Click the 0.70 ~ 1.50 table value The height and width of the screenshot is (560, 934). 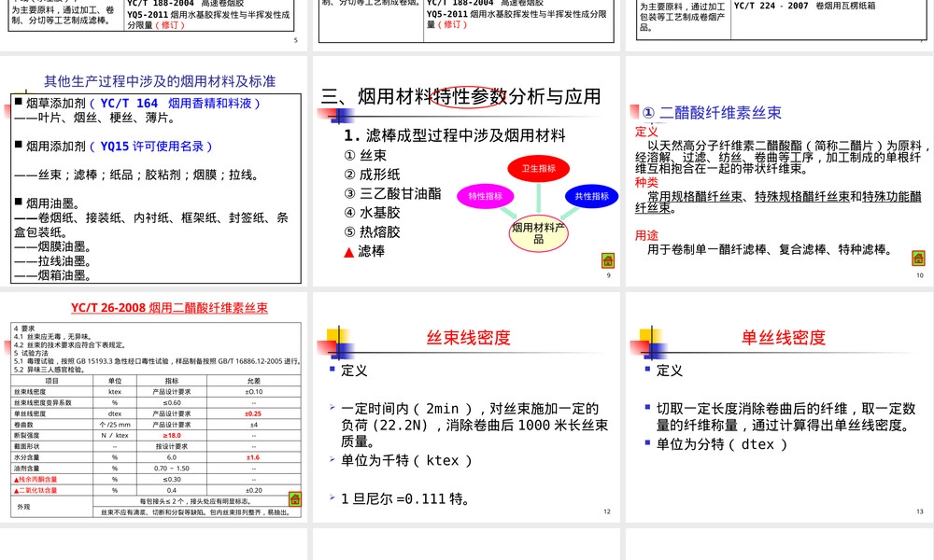tap(172, 469)
